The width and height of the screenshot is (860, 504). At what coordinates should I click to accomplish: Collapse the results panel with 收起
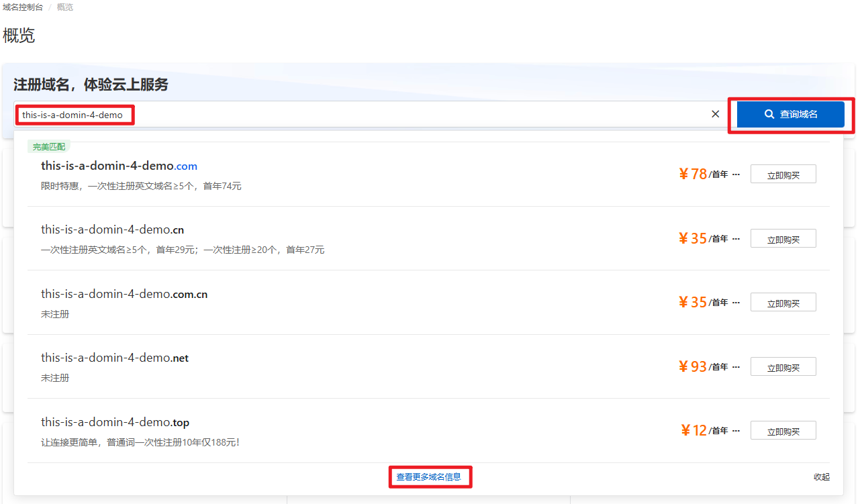point(821,477)
